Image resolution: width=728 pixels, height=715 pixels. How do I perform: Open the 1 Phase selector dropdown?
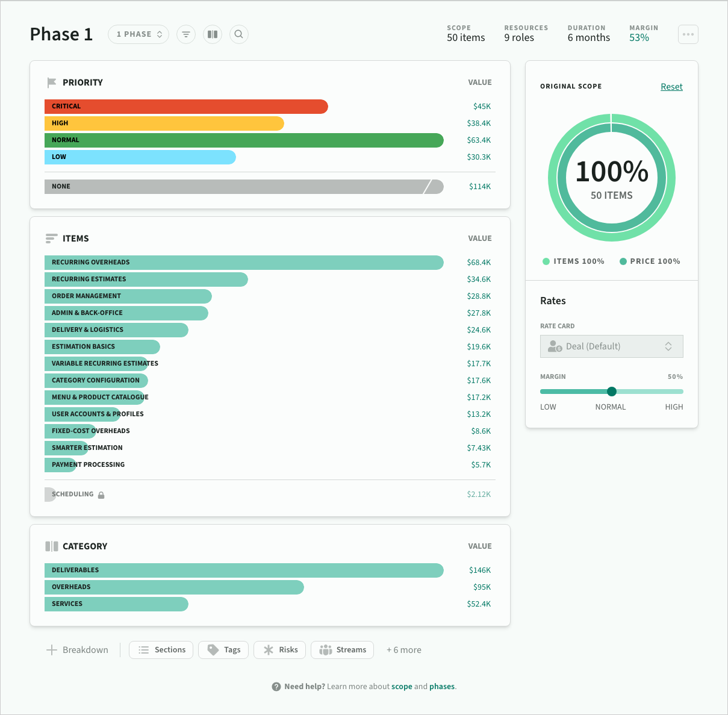[138, 34]
